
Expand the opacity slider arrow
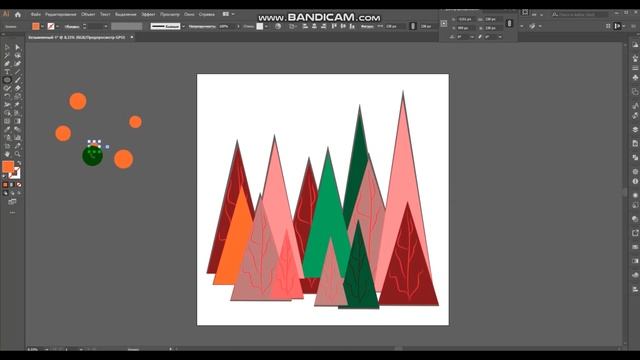click(239, 26)
